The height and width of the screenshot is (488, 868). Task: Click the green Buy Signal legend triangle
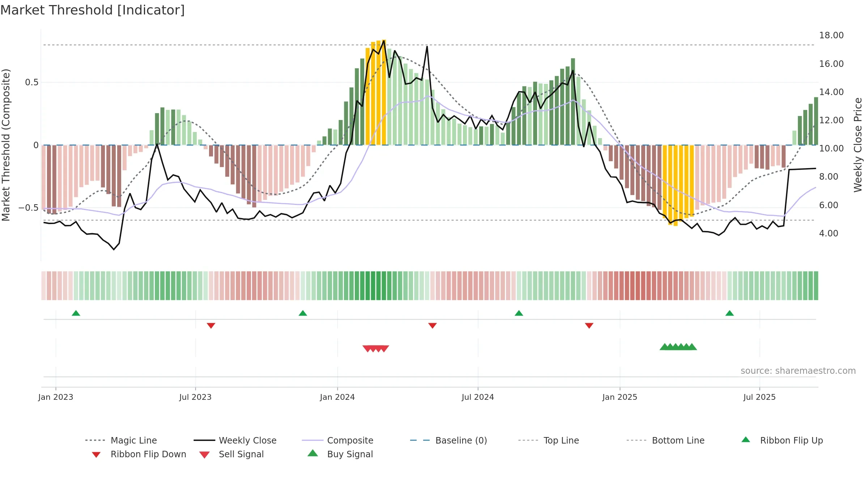[x=313, y=453]
